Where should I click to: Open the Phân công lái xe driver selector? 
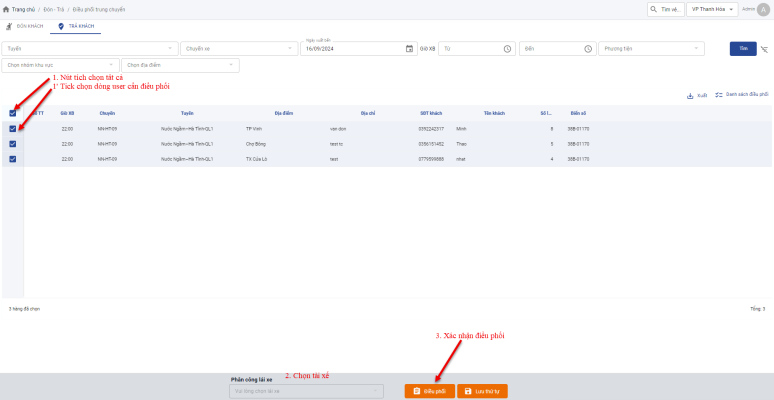pos(305,391)
